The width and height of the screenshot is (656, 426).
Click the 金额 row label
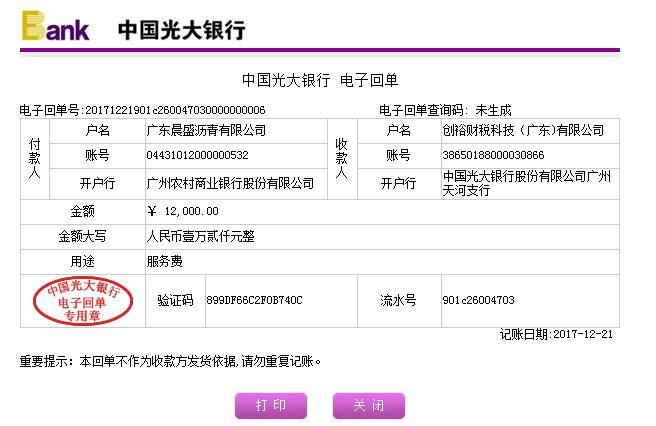point(82,211)
